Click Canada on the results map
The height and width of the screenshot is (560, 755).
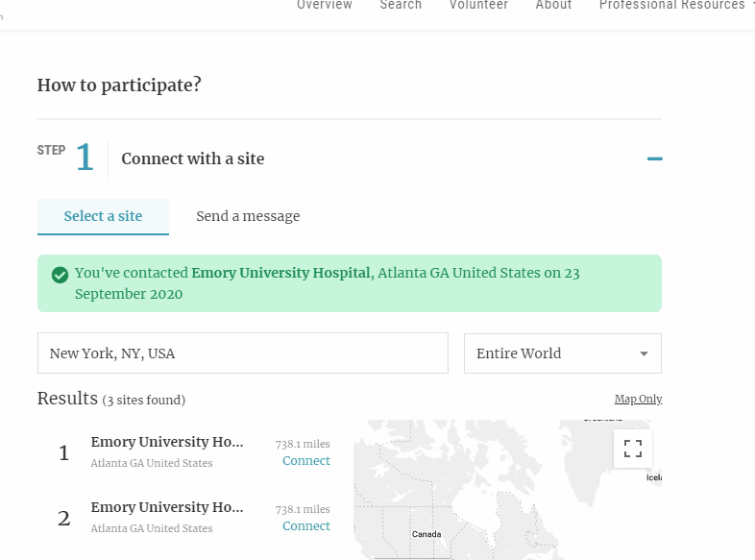[x=426, y=533]
